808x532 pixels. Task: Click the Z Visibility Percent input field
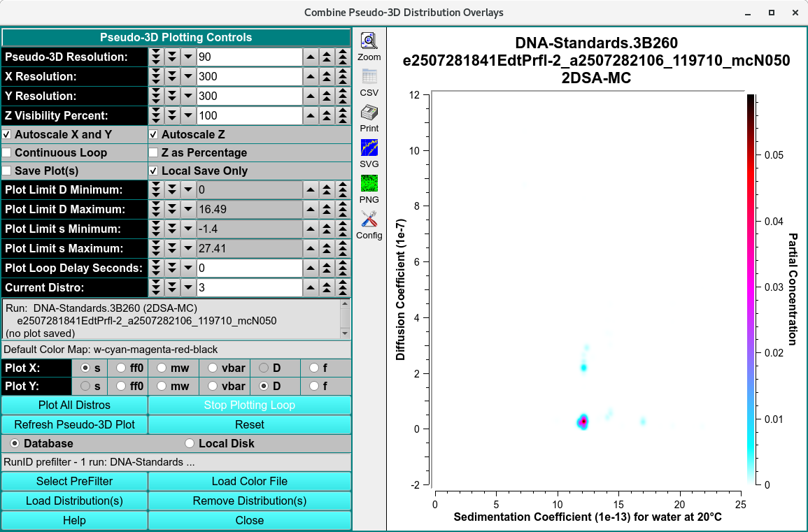248,115
